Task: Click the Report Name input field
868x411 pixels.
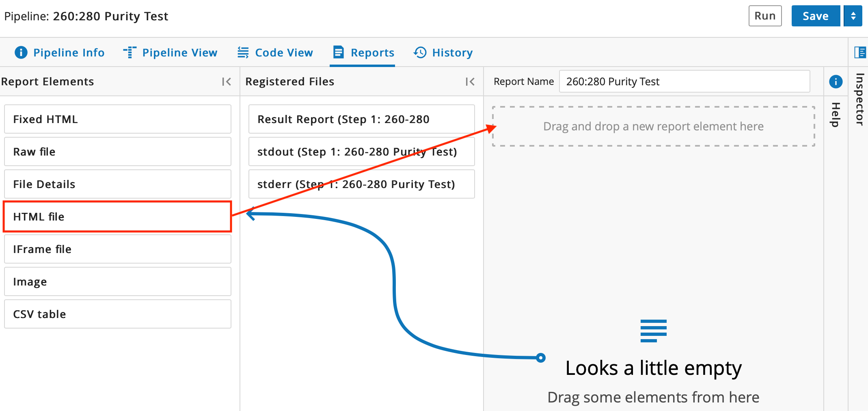Action: [684, 81]
